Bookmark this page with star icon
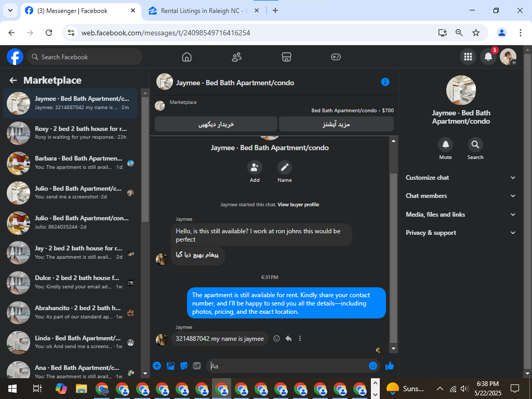Image resolution: width=532 pixels, height=399 pixels. pyautogui.click(x=476, y=33)
